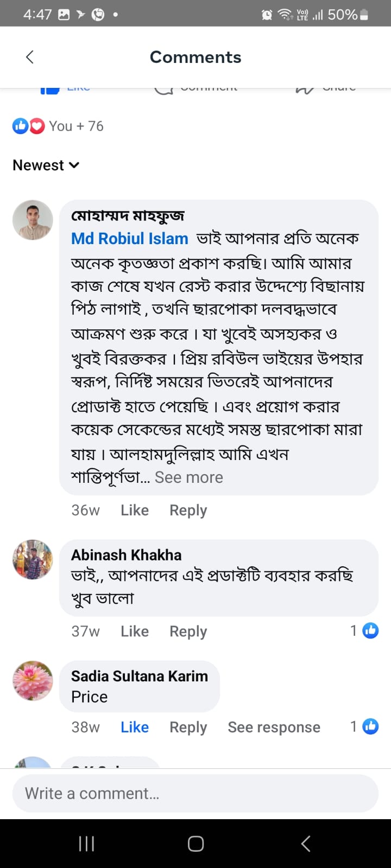Open reactions list showing You + 76
Image resolution: width=391 pixels, height=868 pixels.
click(x=58, y=126)
